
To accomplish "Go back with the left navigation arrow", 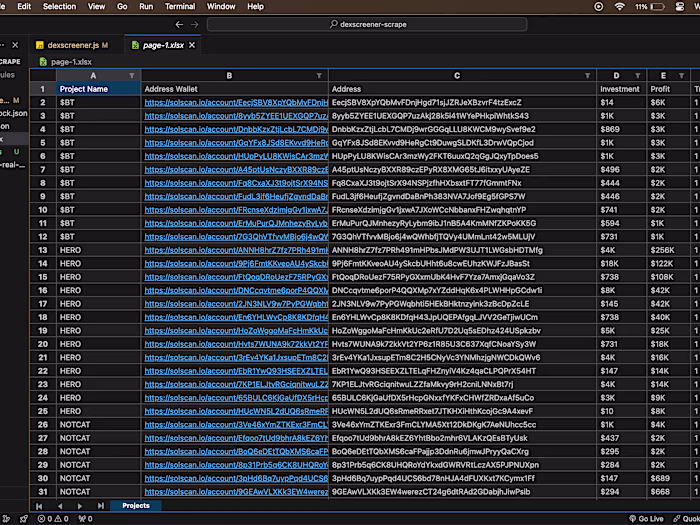I will (179, 25).
